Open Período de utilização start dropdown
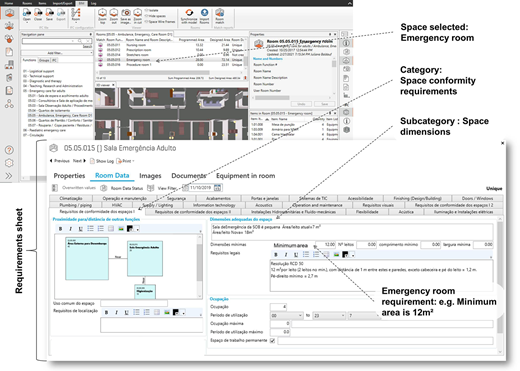Image resolution: width=520 pixels, height=371 pixels. click(x=286, y=315)
